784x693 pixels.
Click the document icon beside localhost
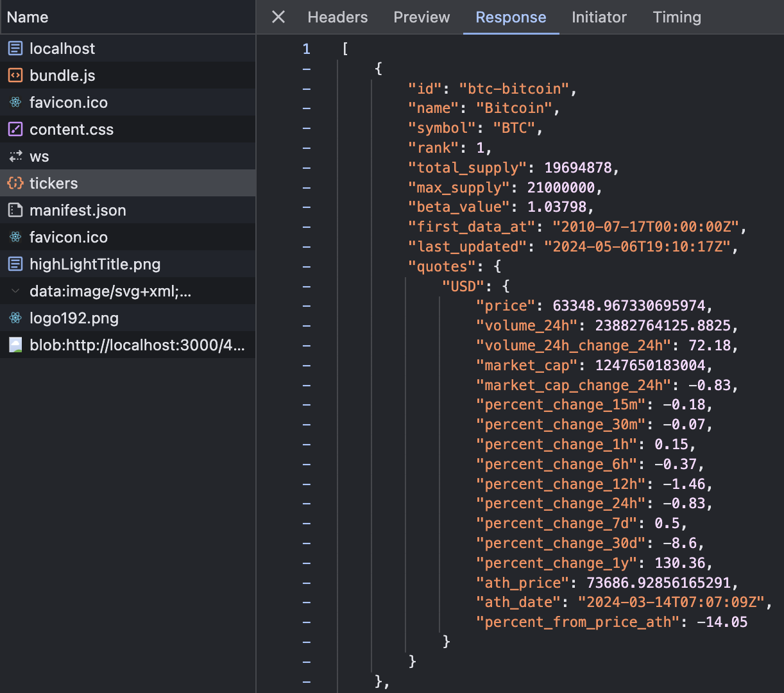15,48
